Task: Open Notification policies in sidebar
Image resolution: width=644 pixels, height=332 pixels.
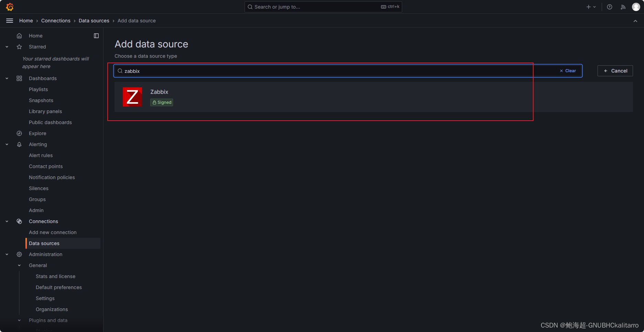Action: click(x=52, y=177)
